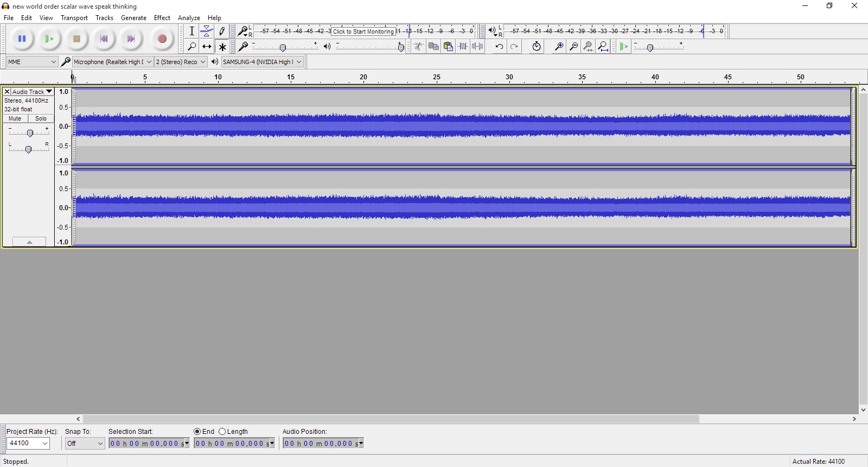Click the Fit Project zoom icon

pyautogui.click(x=603, y=47)
